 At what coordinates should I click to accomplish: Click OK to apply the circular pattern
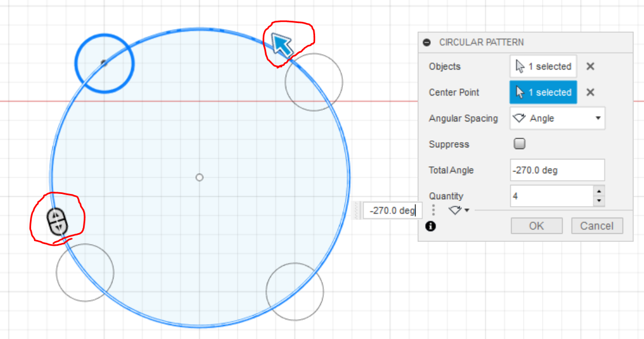(536, 226)
